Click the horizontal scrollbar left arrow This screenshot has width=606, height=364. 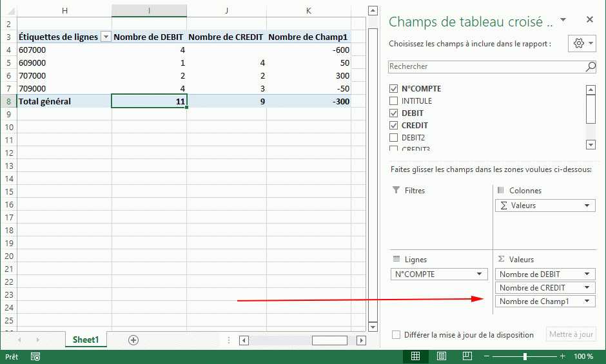point(244,340)
